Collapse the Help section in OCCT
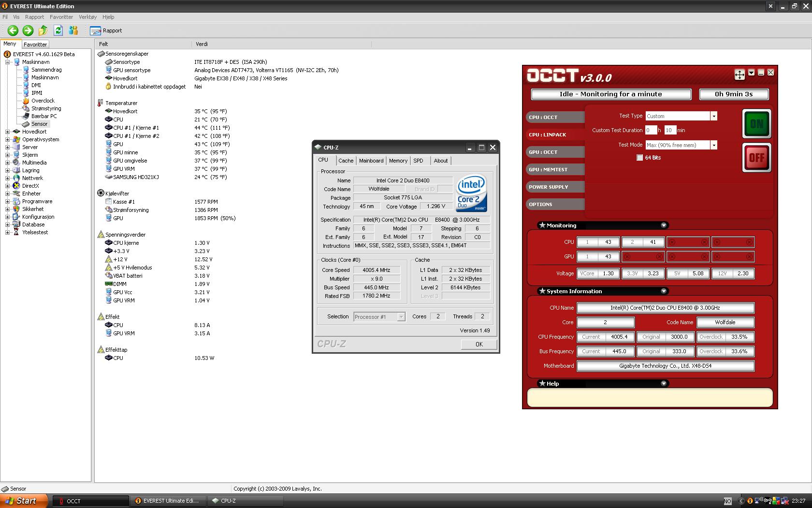Image resolution: width=812 pixels, height=508 pixels. (x=664, y=384)
